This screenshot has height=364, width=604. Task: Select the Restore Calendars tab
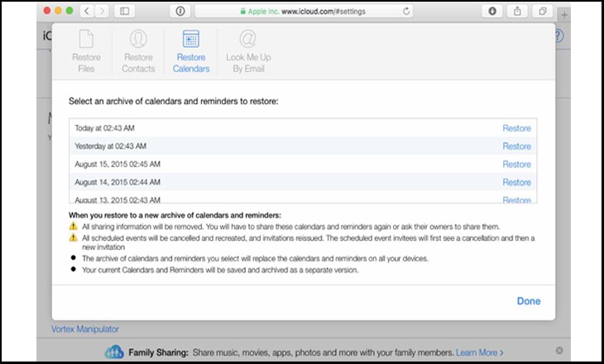[191, 51]
